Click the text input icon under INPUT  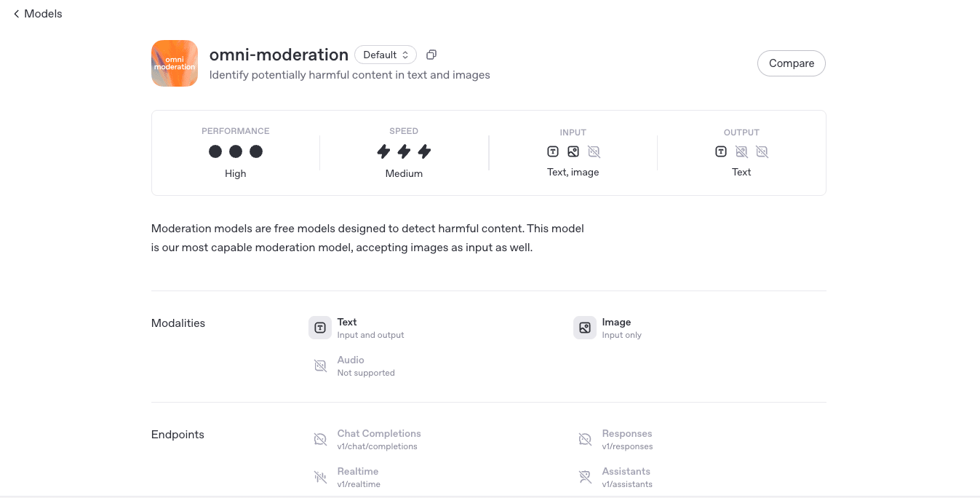[553, 151]
